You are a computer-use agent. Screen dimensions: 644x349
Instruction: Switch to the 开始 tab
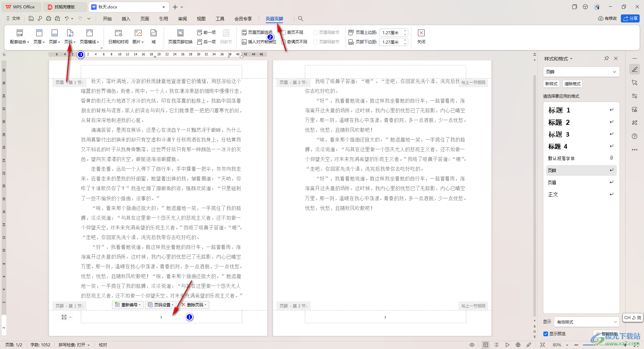[x=107, y=19]
